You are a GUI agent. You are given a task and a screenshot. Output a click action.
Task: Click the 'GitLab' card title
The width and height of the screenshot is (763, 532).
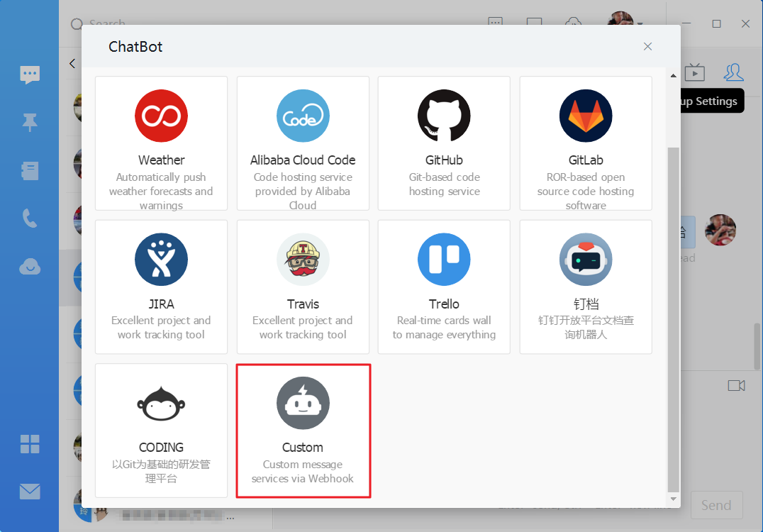(x=586, y=160)
